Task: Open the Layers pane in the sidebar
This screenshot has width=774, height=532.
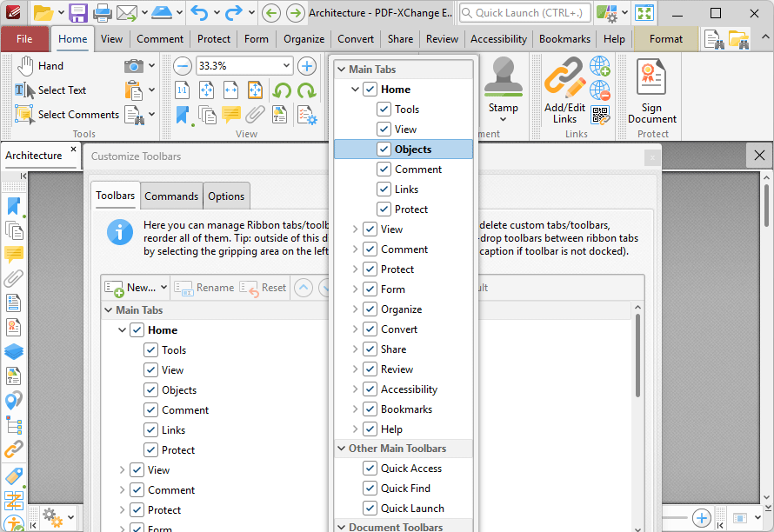Action: tap(14, 351)
